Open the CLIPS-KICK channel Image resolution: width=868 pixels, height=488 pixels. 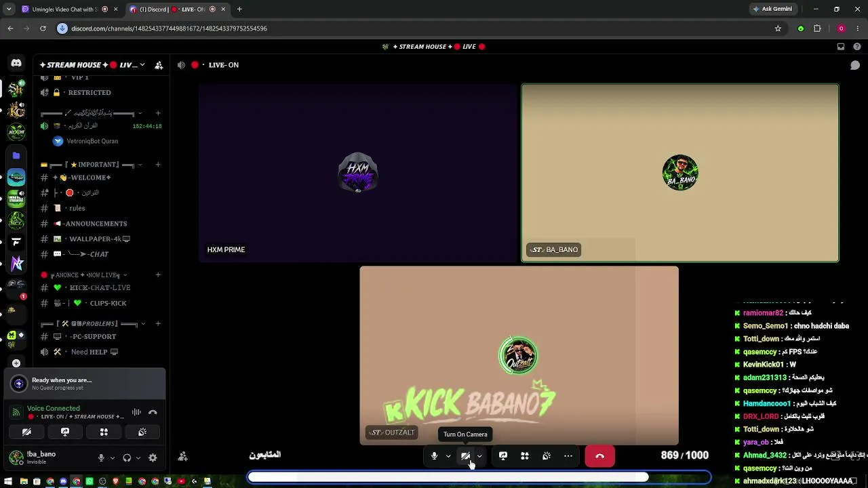pyautogui.click(x=100, y=303)
